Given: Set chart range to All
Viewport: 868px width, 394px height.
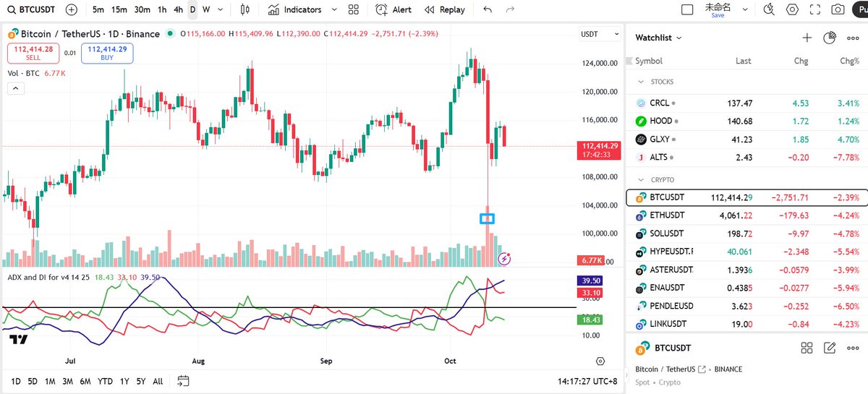Looking at the screenshot, I should 158,381.
